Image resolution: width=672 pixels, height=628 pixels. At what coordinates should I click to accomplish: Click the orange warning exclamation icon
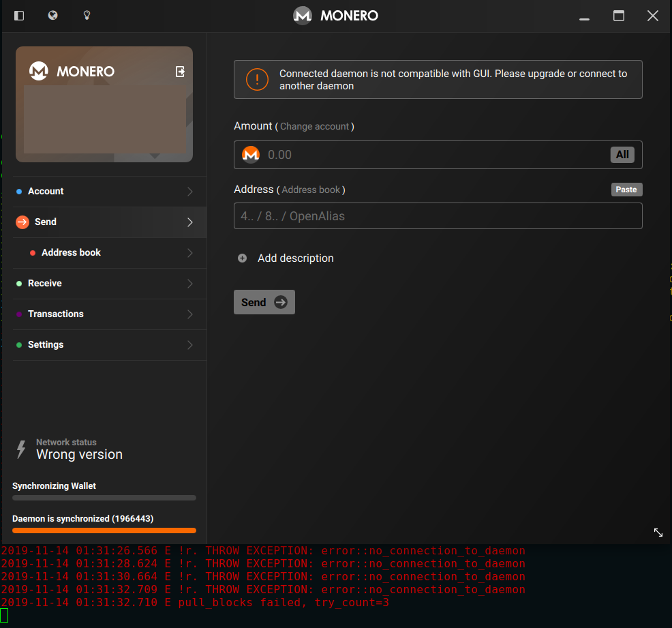tap(257, 80)
